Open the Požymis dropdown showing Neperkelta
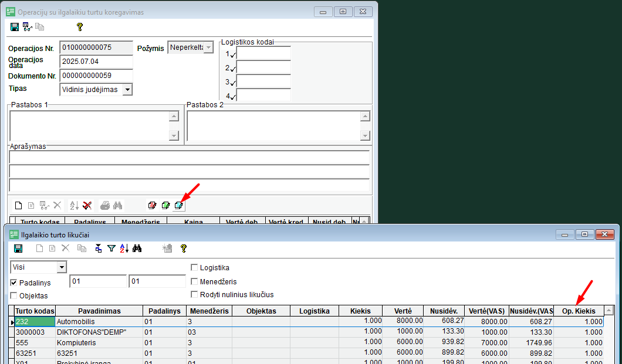Image resolution: width=622 pixels, height=364 pixels. pos(209,47)
